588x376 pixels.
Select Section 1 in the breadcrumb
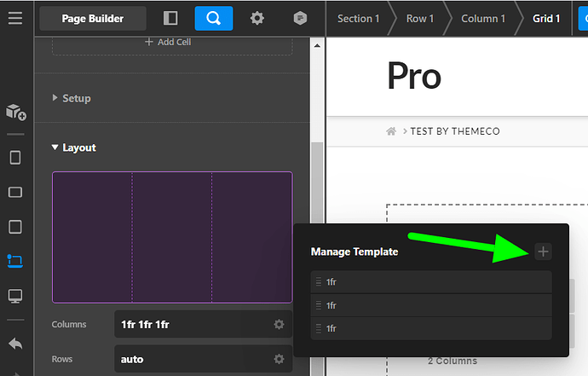[x=358, y=18]
